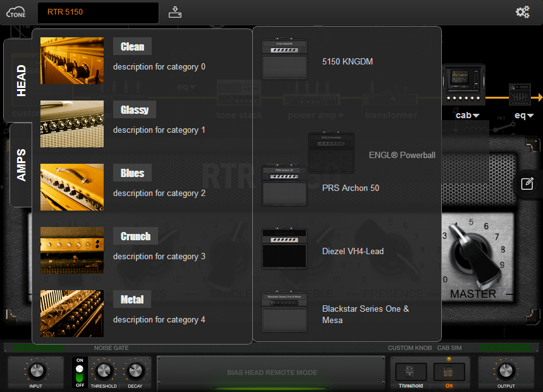Image resolution: width=543 pixels, height=392 pixels.
Task: Flip the noise gate ON/OFF switch
Action: (x=80, y=373)
